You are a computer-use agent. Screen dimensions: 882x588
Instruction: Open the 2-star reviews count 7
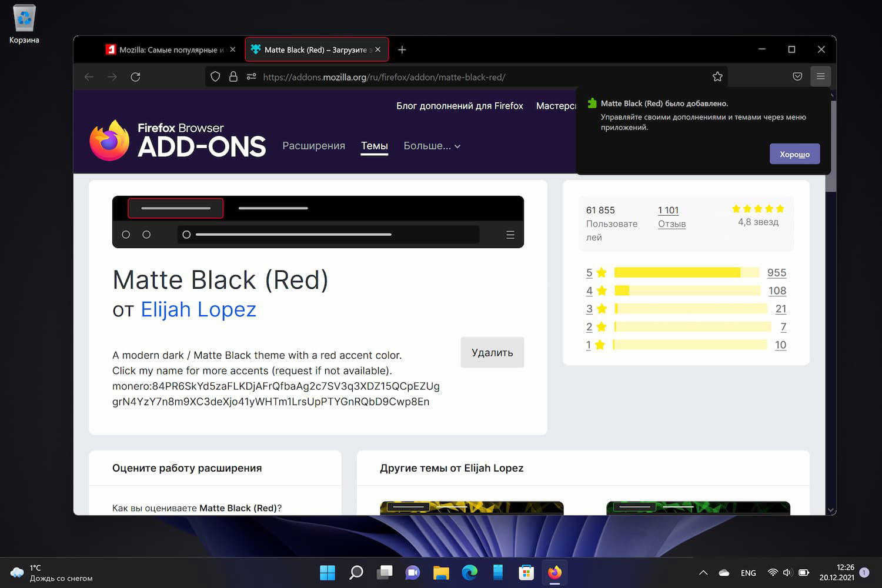[x=783, y=328]
